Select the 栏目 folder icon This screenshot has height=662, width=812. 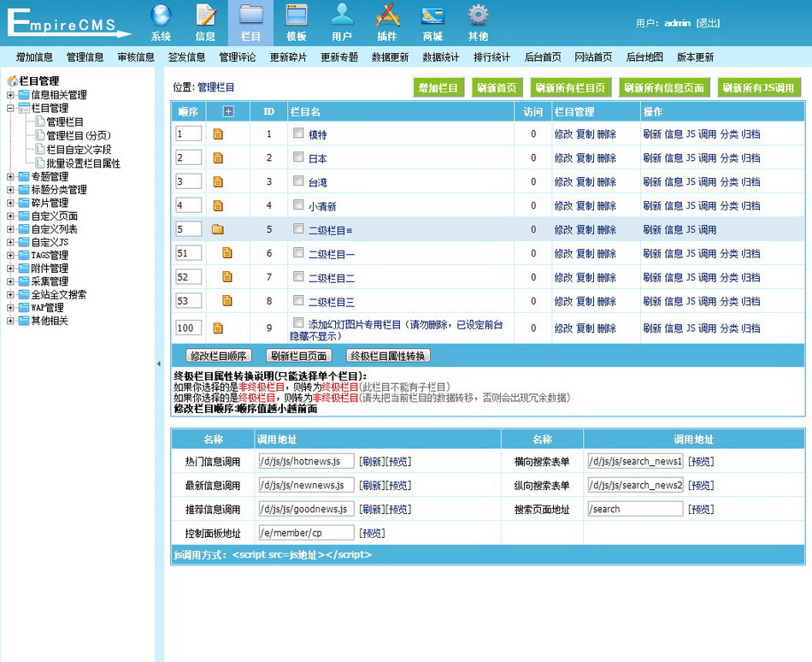(x=250, y=15)
